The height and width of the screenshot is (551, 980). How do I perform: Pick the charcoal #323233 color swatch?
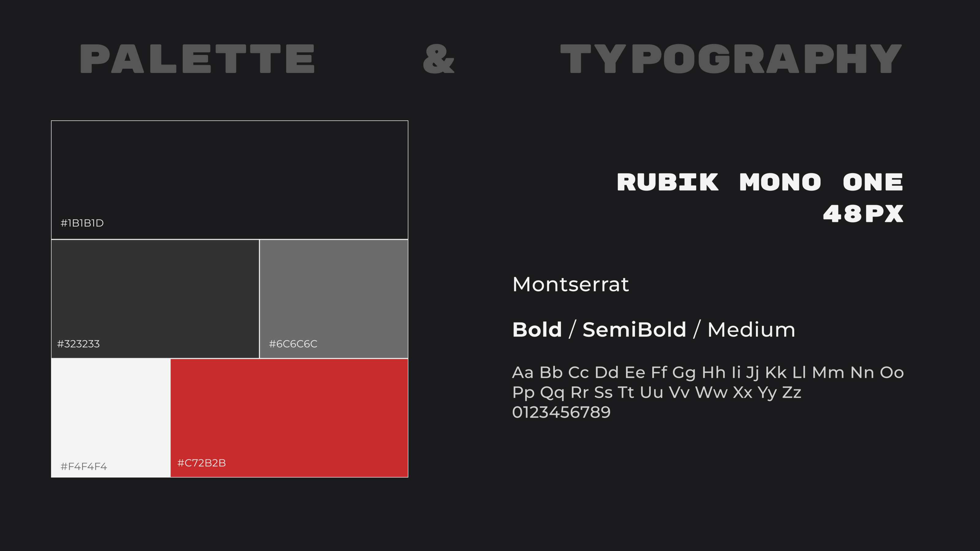pos(155,293)
